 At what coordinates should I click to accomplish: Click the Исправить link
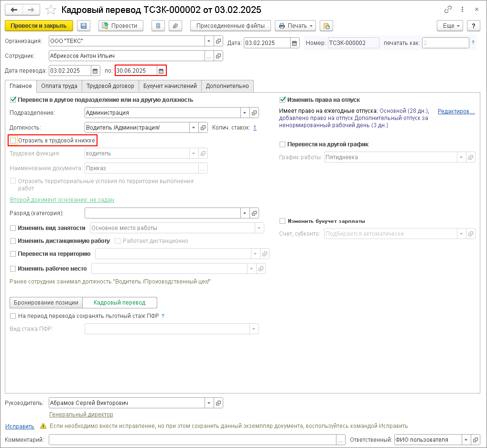[x=20, y=426]
